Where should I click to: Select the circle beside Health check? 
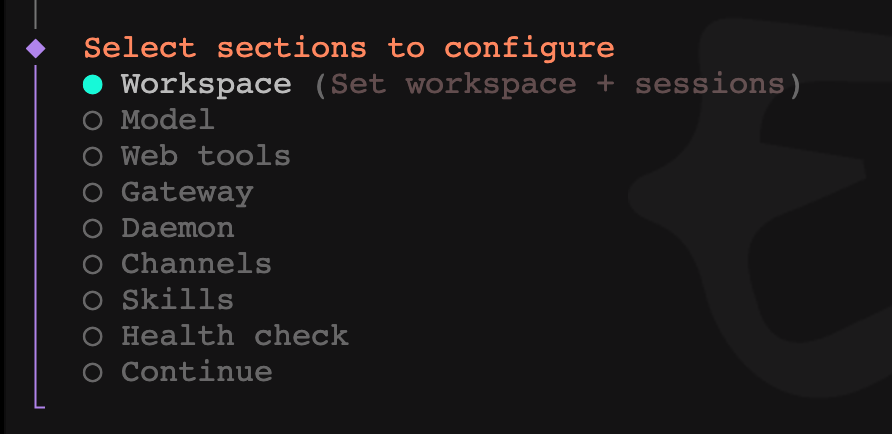pyautogui.click(x=93, y=337)
